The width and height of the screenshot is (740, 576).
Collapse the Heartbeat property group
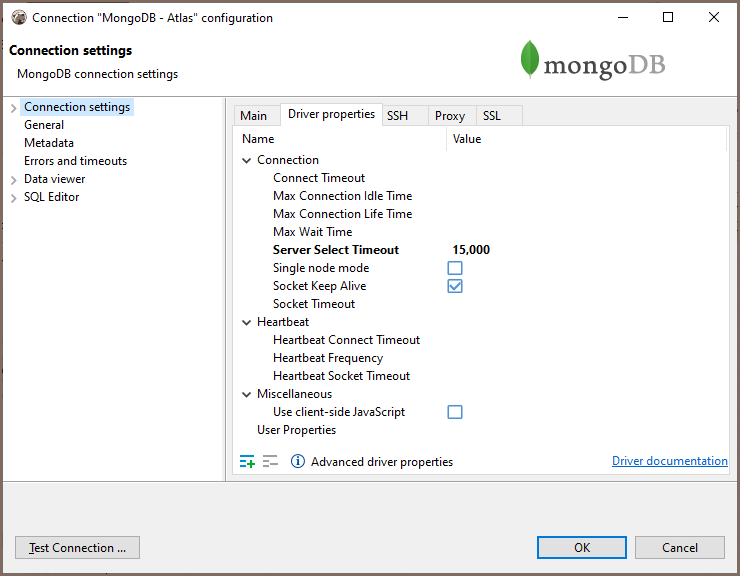(247, 322)
